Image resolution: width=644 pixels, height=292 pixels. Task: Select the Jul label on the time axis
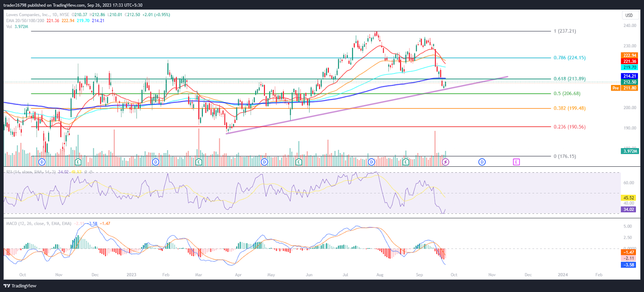pyautogui.click(x=345, y=275)
